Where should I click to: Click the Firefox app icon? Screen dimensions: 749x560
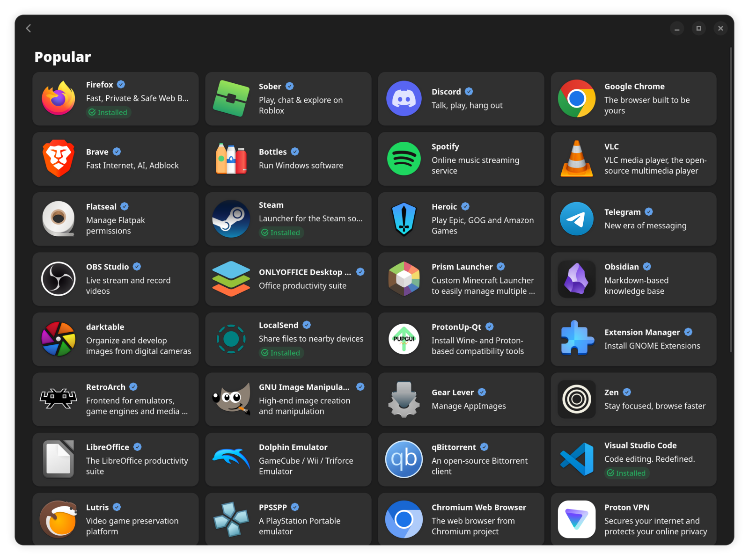[x=59, y=99]
